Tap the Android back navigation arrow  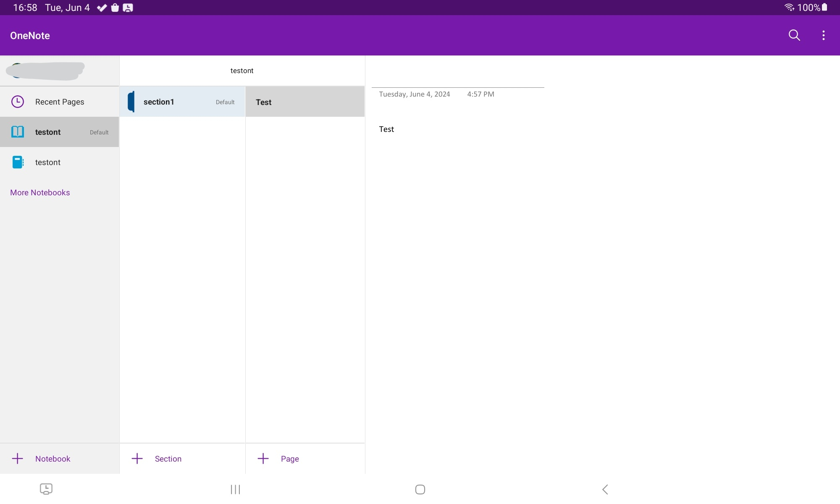(x=605, y=489)
